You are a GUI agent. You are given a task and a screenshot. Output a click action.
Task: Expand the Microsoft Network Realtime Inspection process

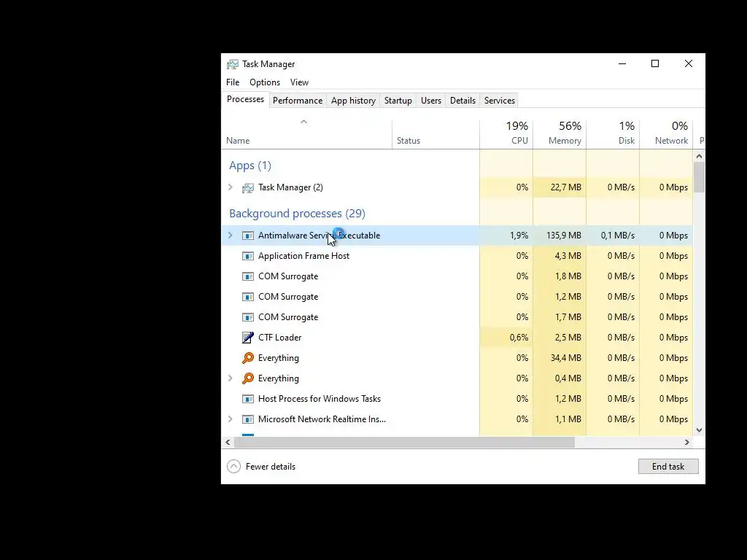[231, 419]
